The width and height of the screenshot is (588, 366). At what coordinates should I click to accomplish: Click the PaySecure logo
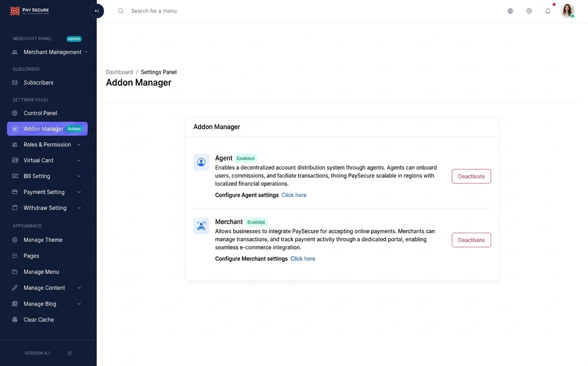coord(30,11)
